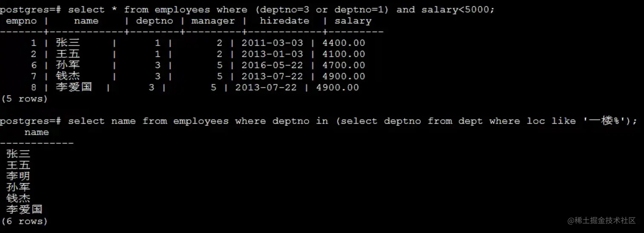
Task: Click the empno value 8 in the table
Action: click(x=34, y=88)
